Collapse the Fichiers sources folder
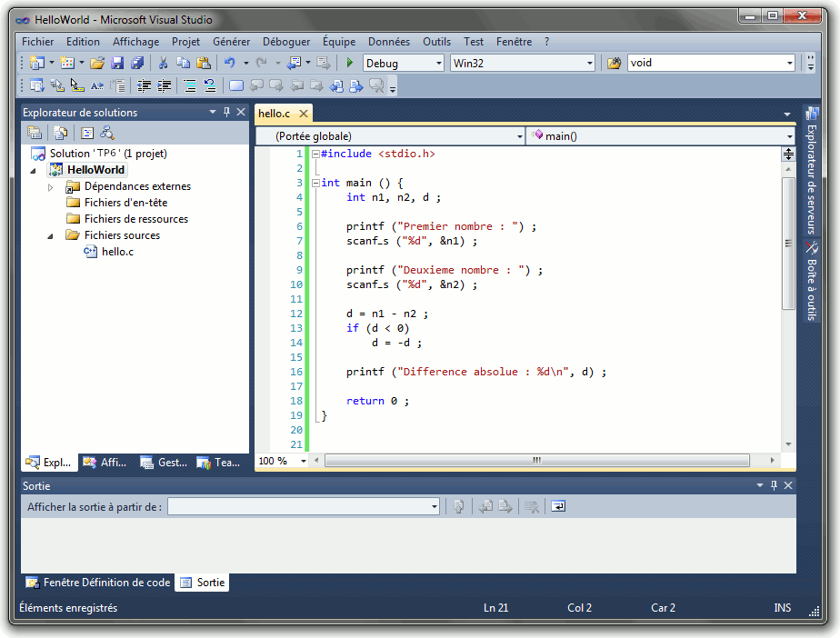 (50, 236)
